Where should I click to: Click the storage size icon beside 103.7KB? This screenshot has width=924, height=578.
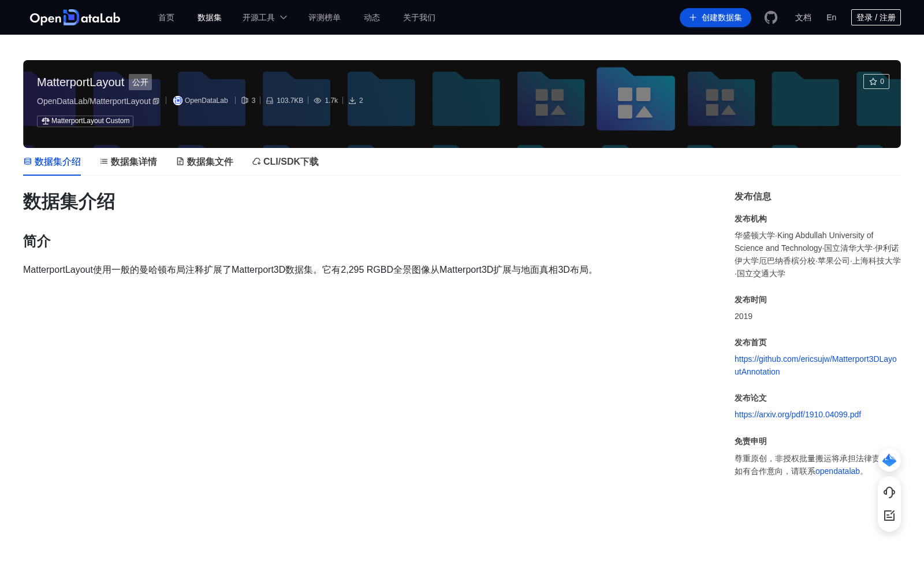point(270,101)
